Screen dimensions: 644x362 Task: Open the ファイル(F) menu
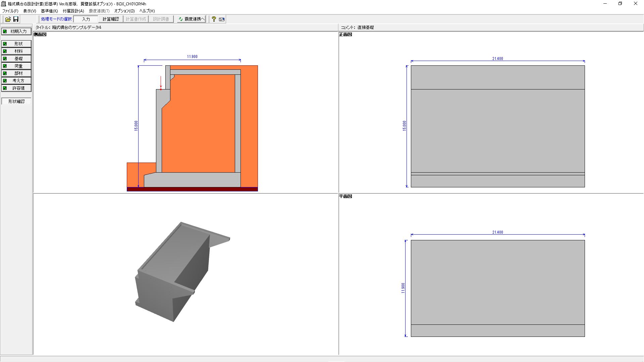click(x=10, y=11)
